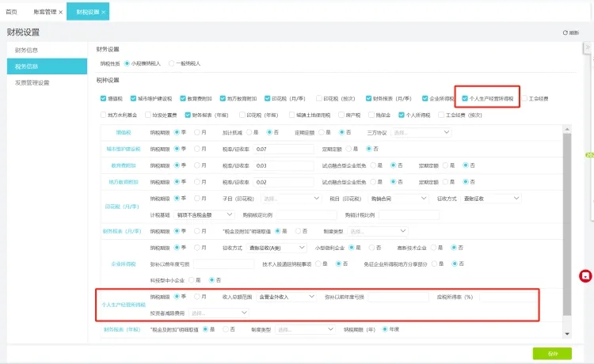Close the 账套管理 tab with its X icon
The width and height of the screenshot is (594, 364).
coord(61,13)
